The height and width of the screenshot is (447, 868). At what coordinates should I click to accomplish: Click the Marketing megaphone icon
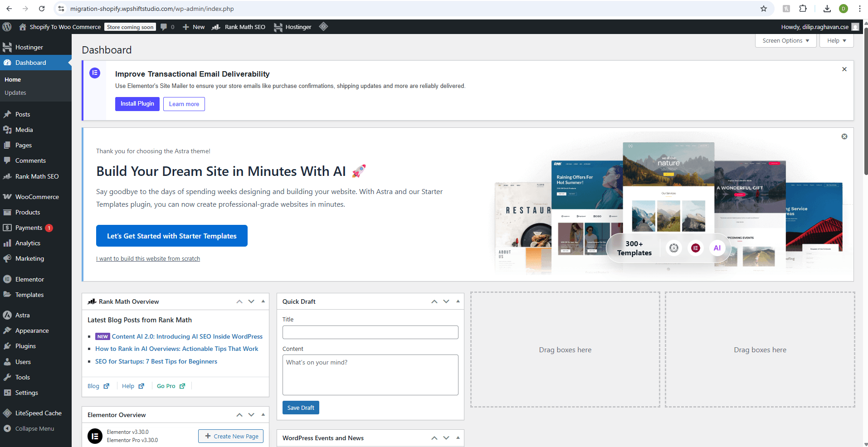(x=7, y=258)
